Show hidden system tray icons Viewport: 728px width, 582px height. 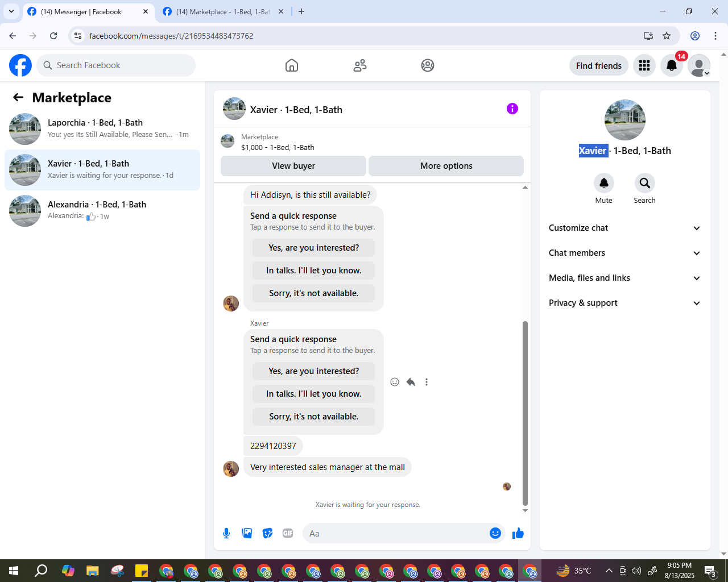609,571
